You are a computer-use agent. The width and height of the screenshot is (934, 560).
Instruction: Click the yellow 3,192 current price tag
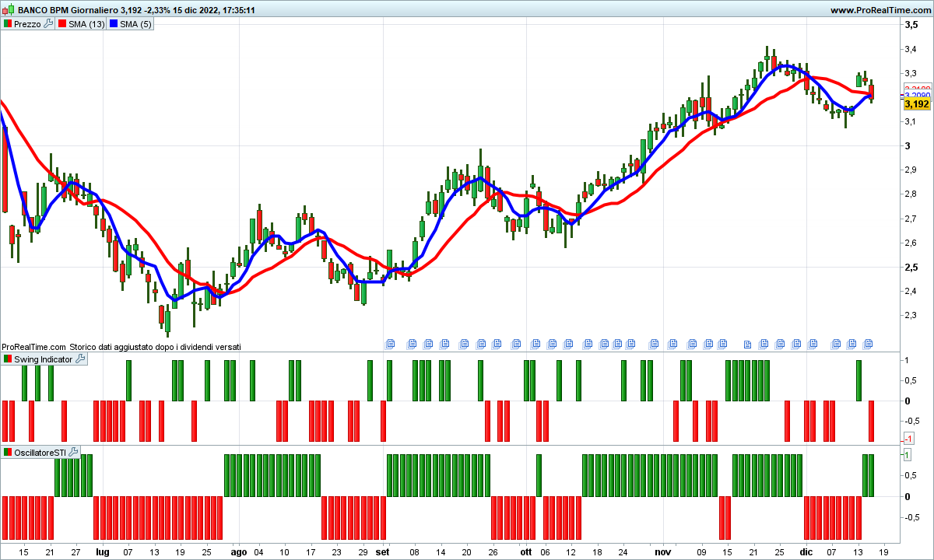(917, 103)
